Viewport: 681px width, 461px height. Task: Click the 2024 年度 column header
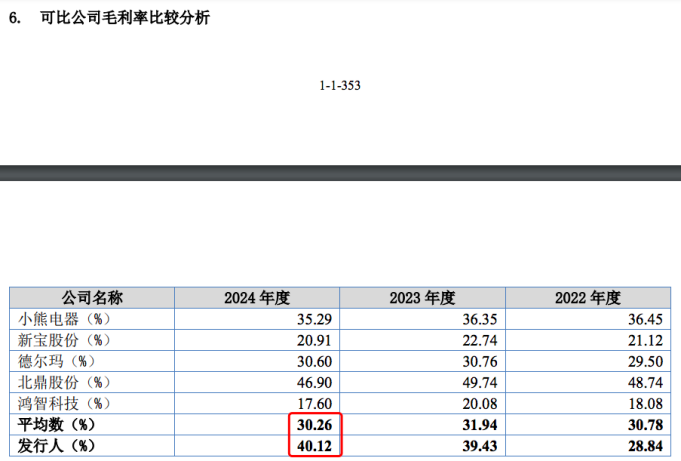click(257, 298)
